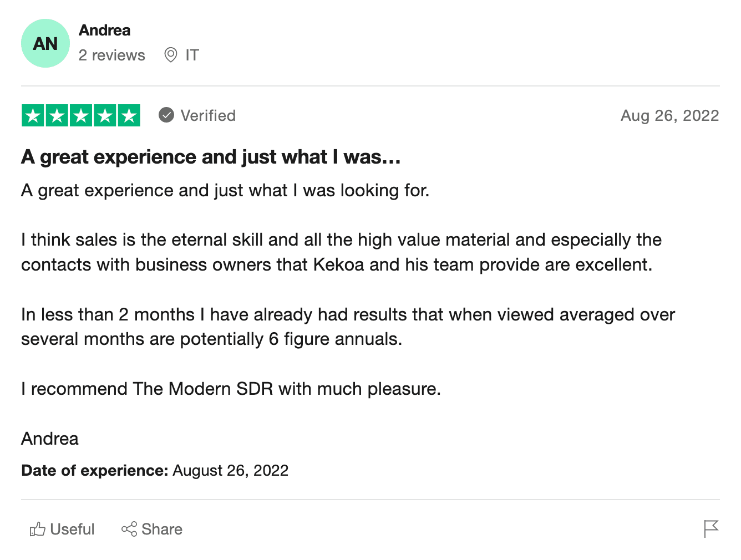This screenshot has width=741, height=560.
Task: Click the 'Date of experience' label
Action: pos(94,471)
